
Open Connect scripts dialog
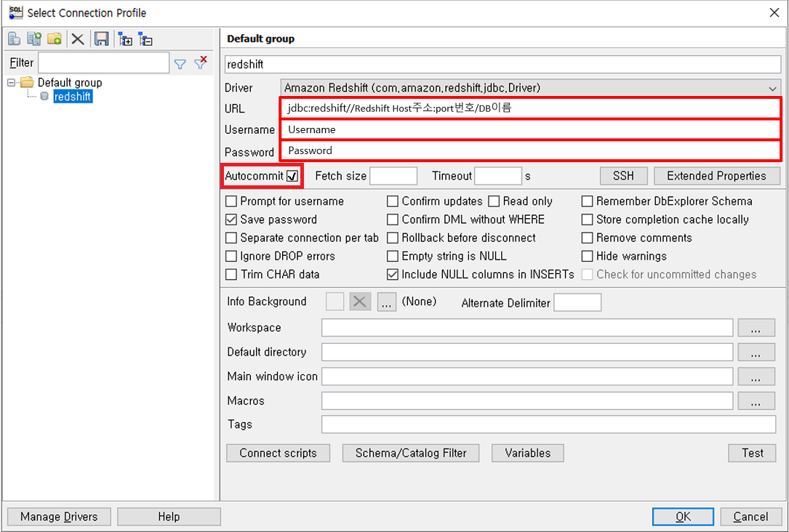click(278, 453)
